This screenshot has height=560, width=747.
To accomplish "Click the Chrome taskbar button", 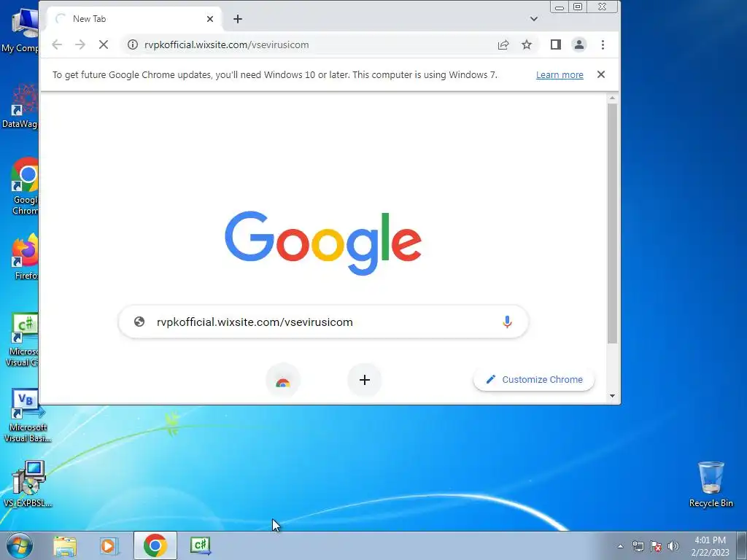I will click(x=155, y=545).
